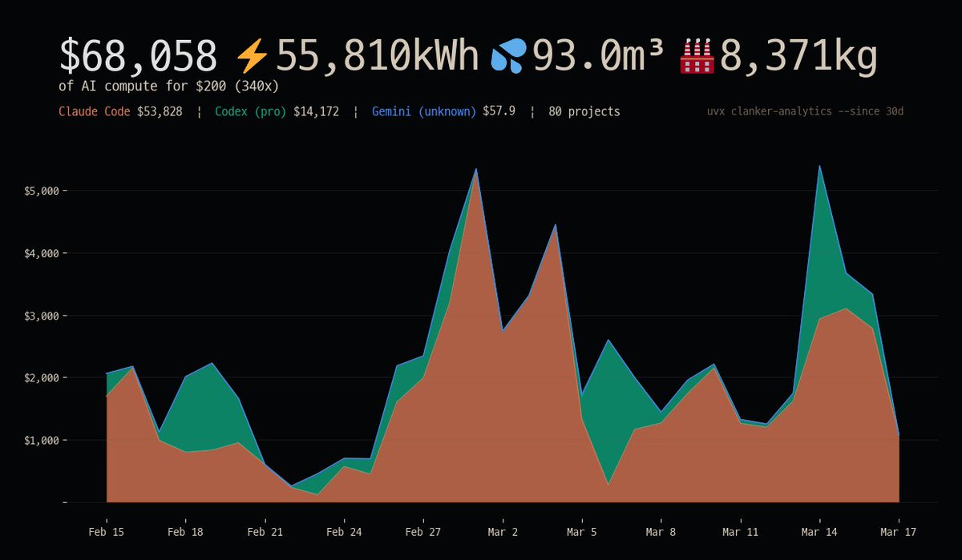Click the 'of AI compute for $200 (340x)' subtitle
Screen dimensions: 962x560
[168, 86]
